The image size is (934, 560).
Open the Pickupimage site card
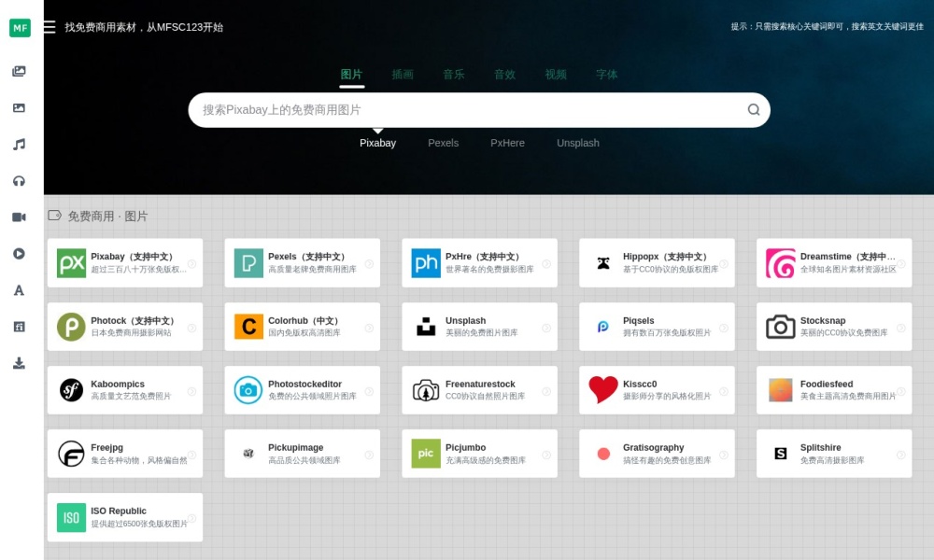(302, 454)
